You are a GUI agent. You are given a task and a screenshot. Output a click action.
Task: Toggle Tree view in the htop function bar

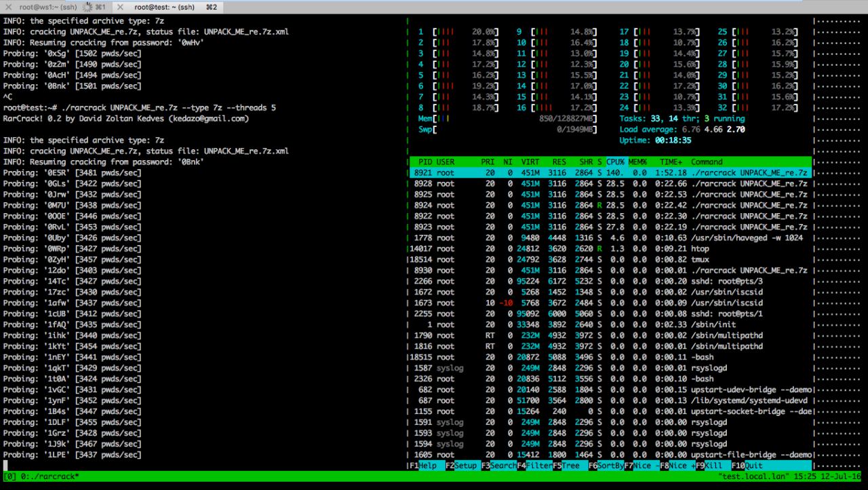click(x=570, y=466)
